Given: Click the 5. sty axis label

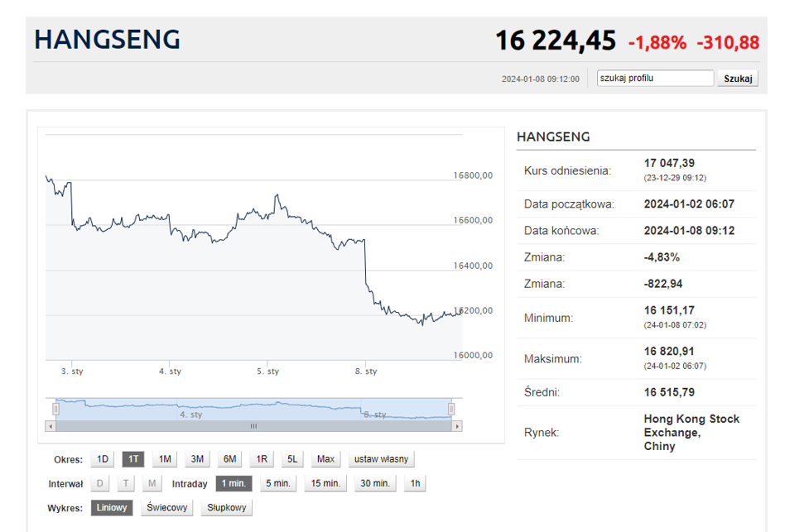Looking at the screenshot, I should tap(267, 371).
